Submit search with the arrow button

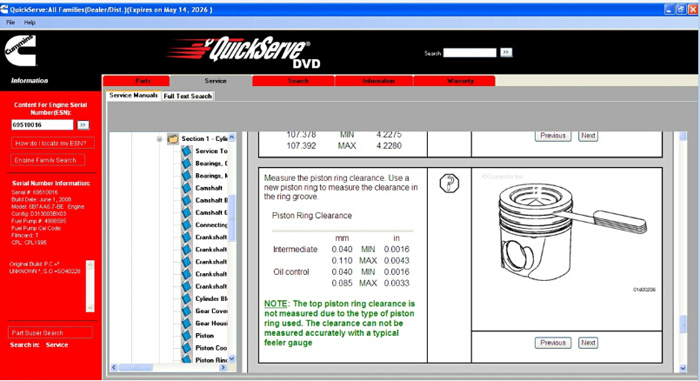[506, 53]
